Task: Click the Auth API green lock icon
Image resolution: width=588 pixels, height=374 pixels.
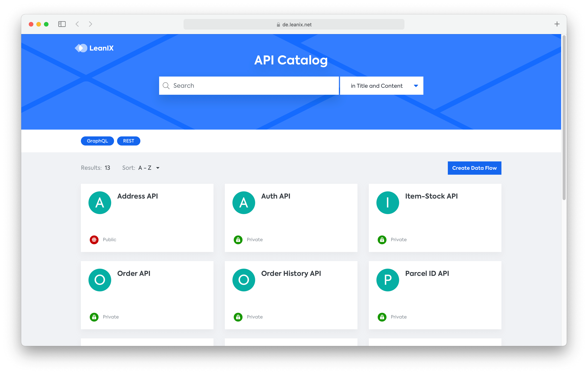Action: (238, 240)
